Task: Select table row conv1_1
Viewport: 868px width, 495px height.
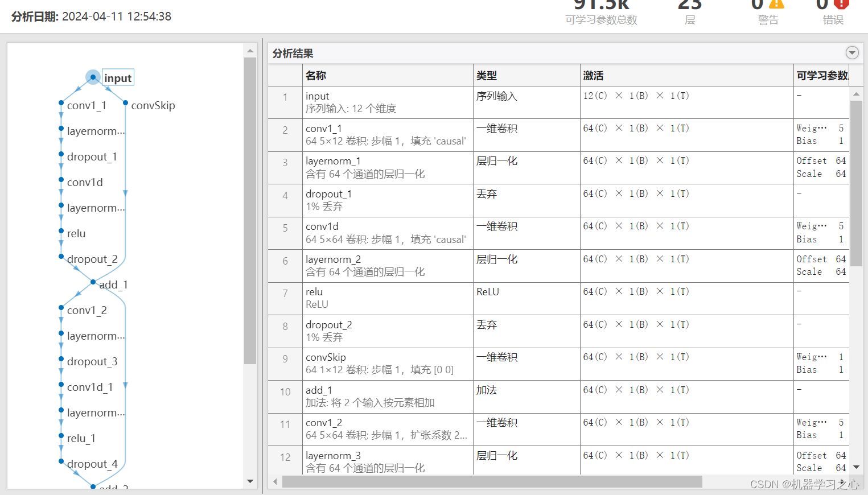Action: point(558,135)
